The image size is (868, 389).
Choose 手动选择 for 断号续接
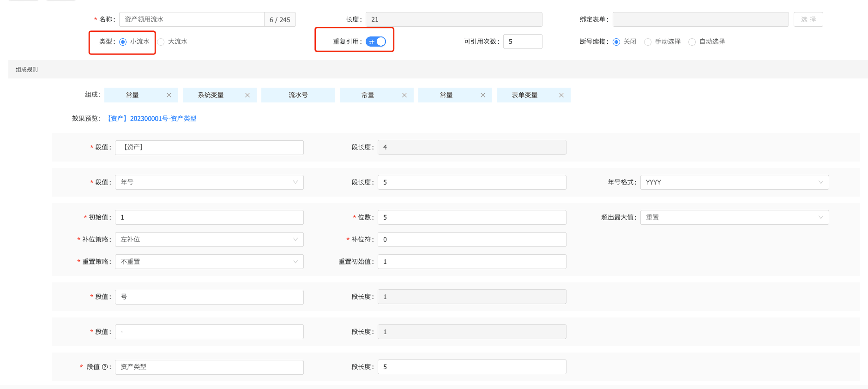[648, 42]
